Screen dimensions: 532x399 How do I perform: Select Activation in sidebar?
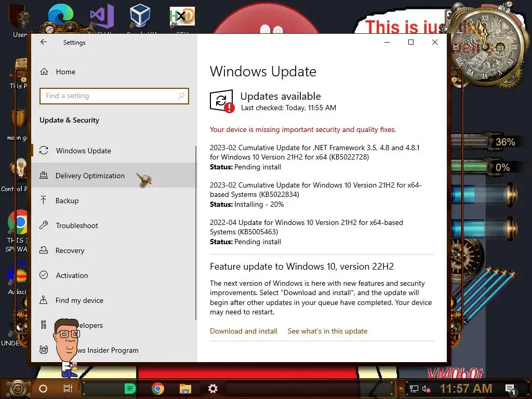(x=114, y=275)
